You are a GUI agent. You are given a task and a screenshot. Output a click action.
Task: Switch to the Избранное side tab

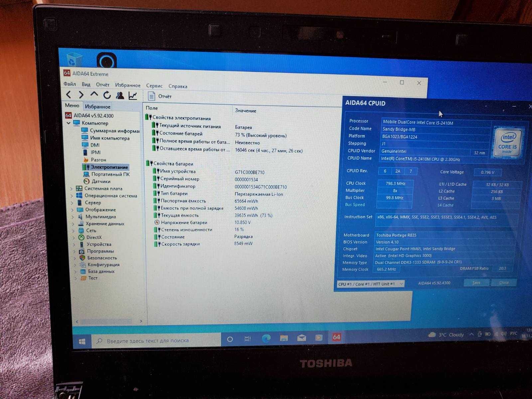coord(97,106)
